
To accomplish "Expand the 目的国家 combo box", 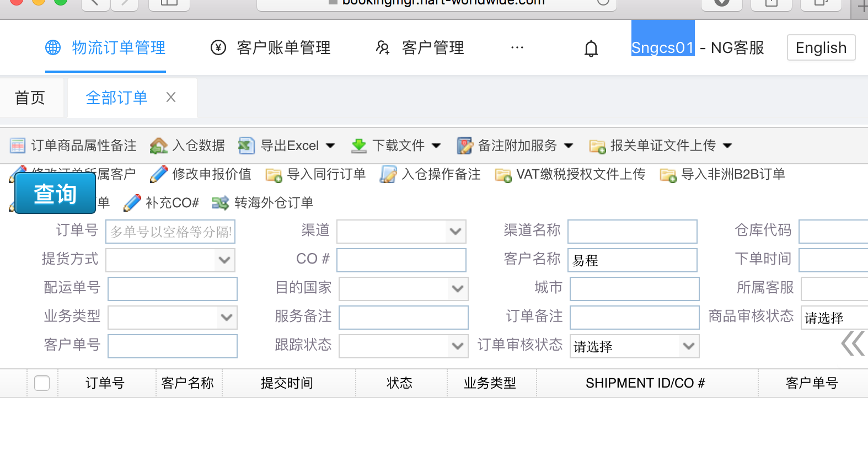I will [x=457, y=289].
